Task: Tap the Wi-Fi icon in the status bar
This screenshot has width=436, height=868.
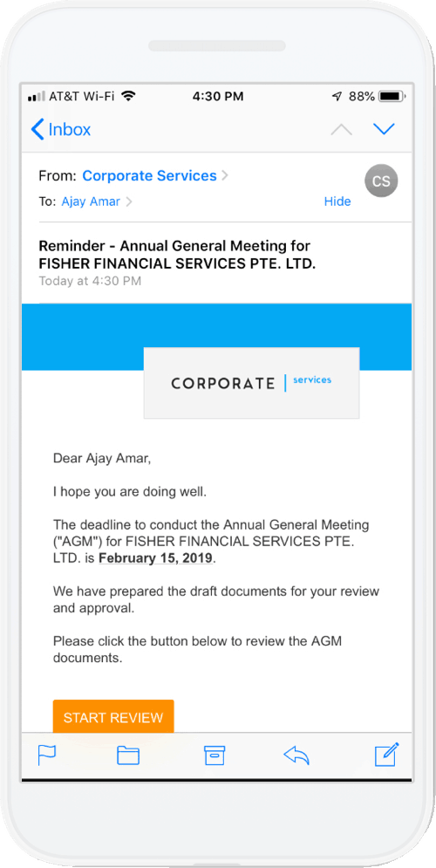Action: [x=128, y=96]
